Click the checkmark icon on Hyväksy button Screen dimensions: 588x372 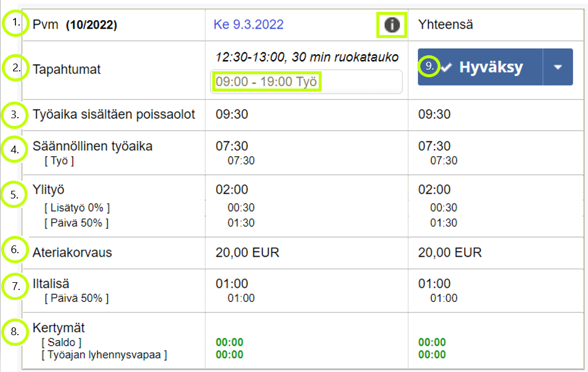(x=446, y=68)
